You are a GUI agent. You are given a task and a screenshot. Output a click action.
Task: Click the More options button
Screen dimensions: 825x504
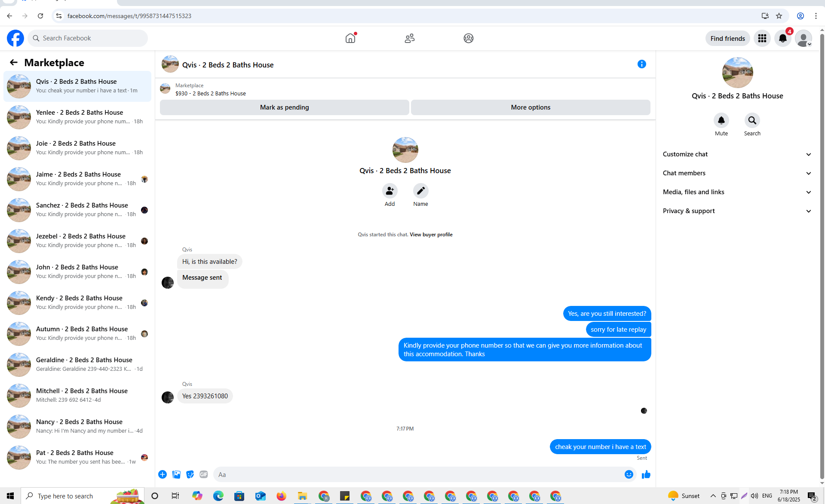tap(531, 107)
